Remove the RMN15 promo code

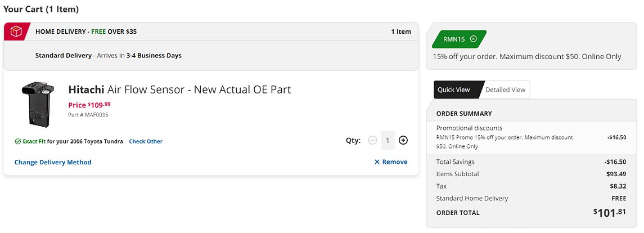coord(473,39)
